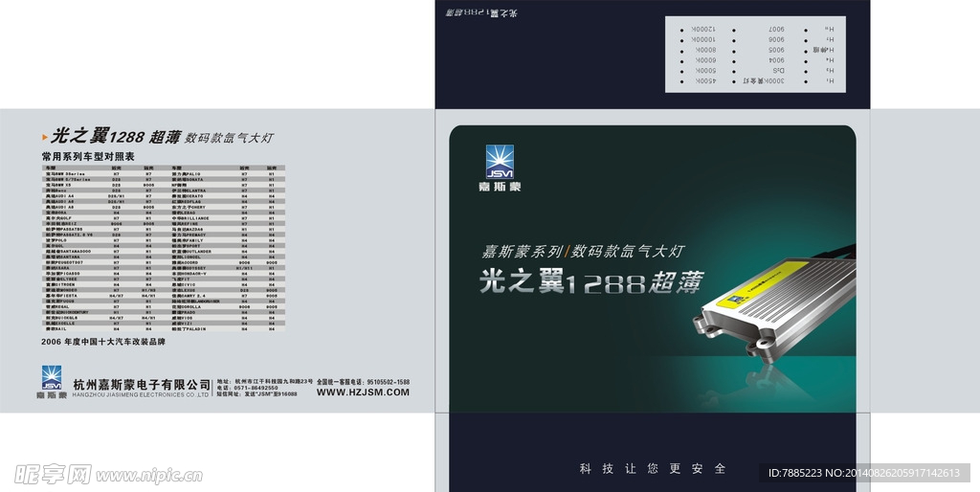Click the AUDI A4 row in the vehicle table
Screen dimensions: 980x492
pos(103,196)
